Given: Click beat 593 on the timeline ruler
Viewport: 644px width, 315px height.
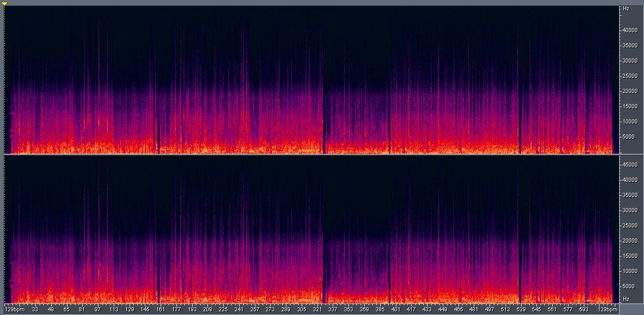Looking at the screenshot, I should pos(584,309).
